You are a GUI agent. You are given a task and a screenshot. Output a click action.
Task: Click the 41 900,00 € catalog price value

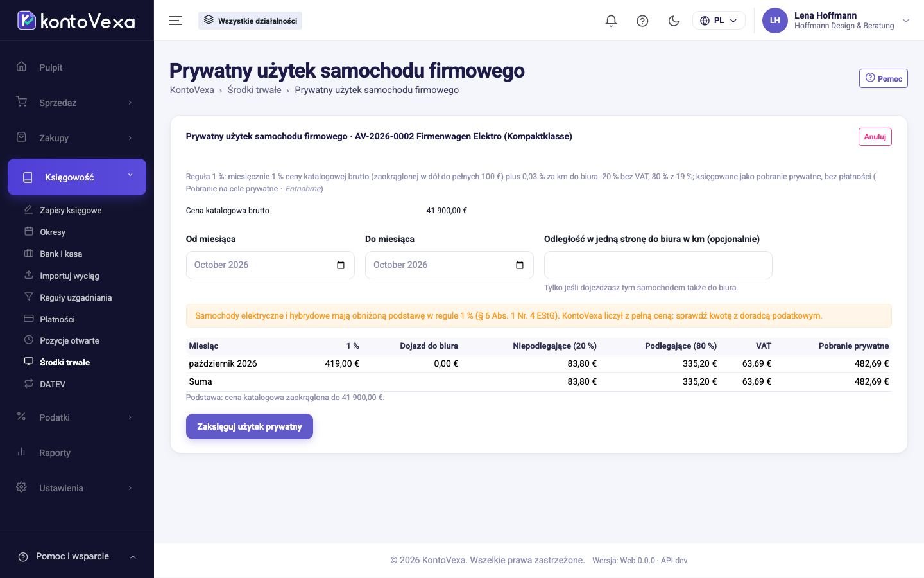coord(447,211)
